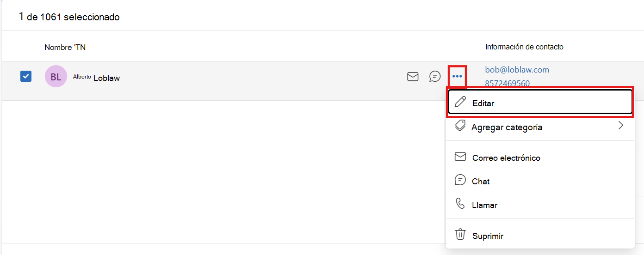Expand the Agregar categoría submenu arrow
The image size is (644, 255).
pos(621,125)
